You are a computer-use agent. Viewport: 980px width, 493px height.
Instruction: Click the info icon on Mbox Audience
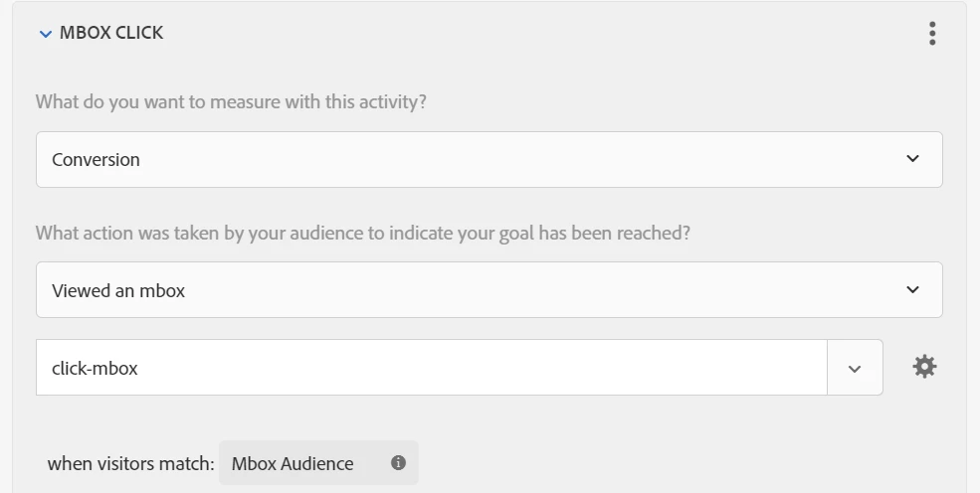click(x=398, y=463)
